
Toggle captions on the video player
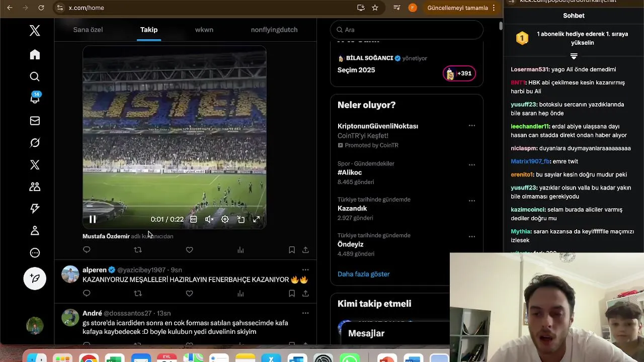pyautogui.click(x=194, y=219)
